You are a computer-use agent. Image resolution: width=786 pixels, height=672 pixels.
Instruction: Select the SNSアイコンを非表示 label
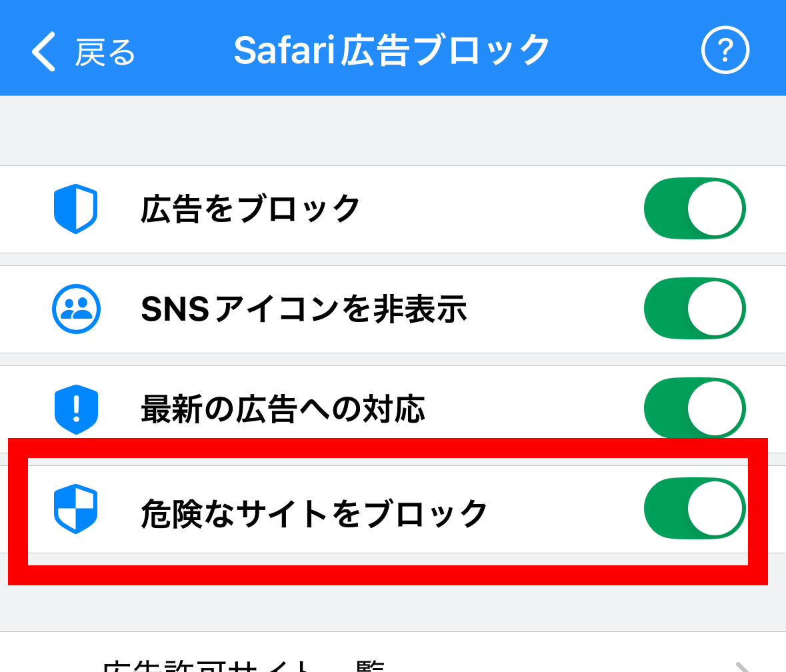click(x=303, y=309)
